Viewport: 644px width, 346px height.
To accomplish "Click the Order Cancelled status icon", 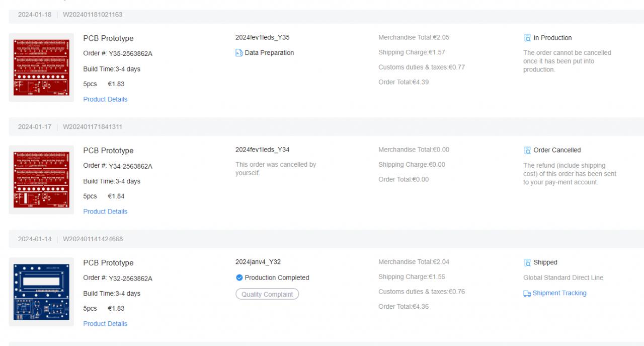I will 527,150.
